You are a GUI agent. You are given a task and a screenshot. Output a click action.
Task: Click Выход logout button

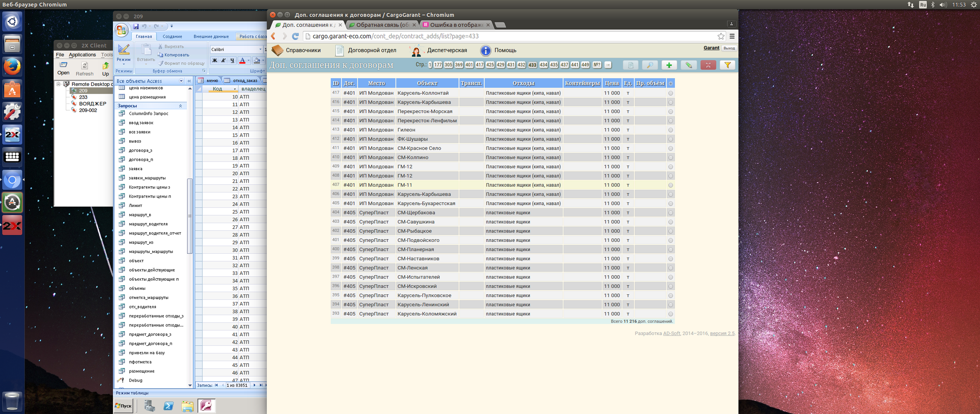[x=729, y=48]
